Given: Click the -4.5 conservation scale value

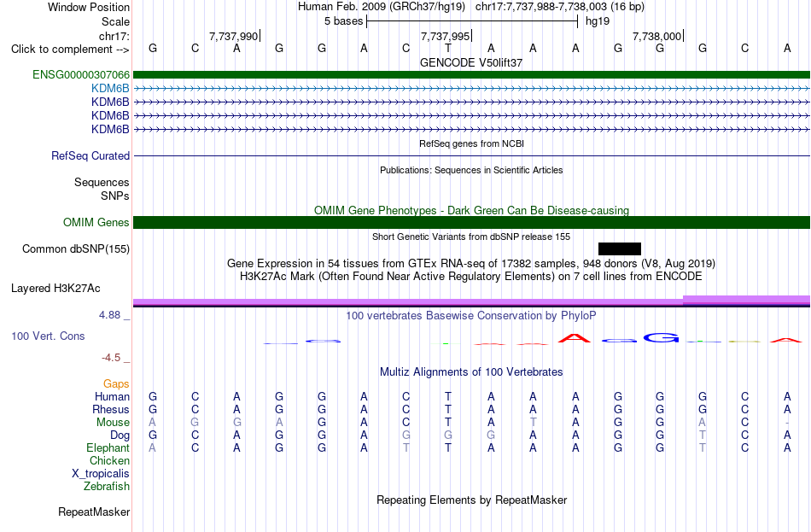Looking at the screenshot, I should [111, 358].
